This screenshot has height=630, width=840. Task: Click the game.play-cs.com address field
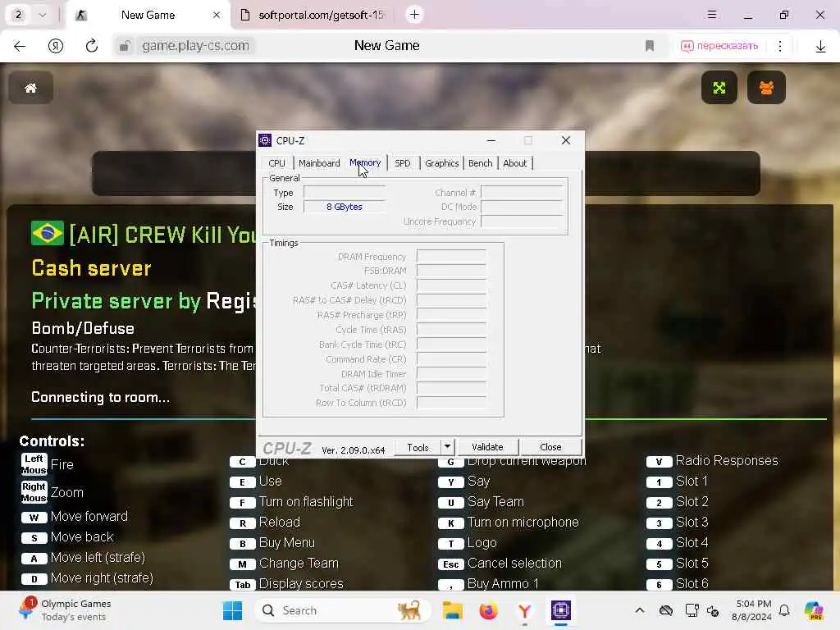(x=195, y=46)
